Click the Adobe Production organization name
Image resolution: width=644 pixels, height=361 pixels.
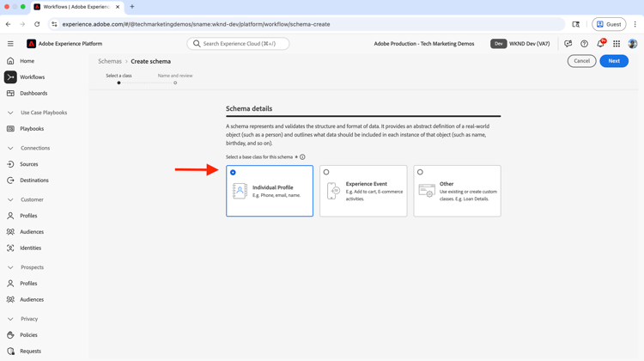[424, 44]
